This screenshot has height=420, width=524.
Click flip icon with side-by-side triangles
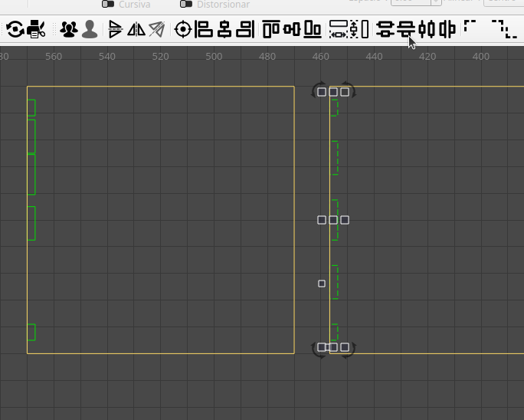point(136,29)
